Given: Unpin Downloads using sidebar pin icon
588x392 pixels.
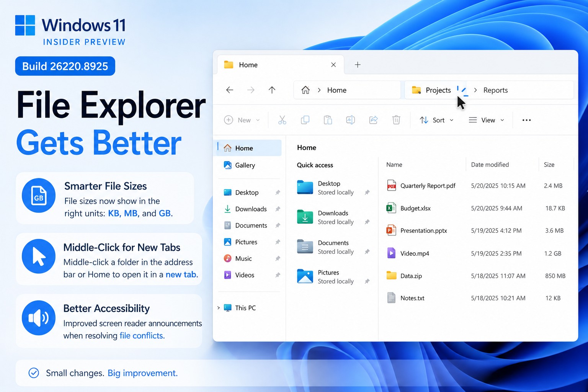Looking at the screenshot, I should click(x=278, y=209).
